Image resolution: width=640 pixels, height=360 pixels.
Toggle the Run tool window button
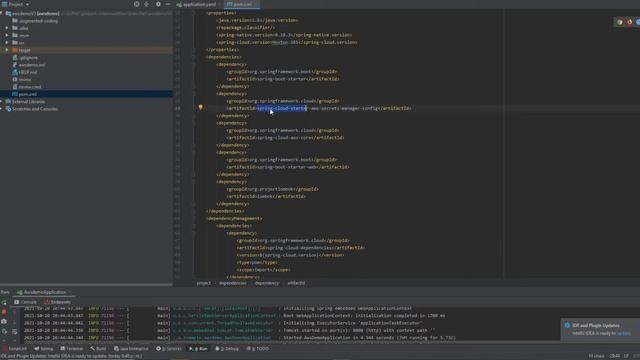(198, 349)
